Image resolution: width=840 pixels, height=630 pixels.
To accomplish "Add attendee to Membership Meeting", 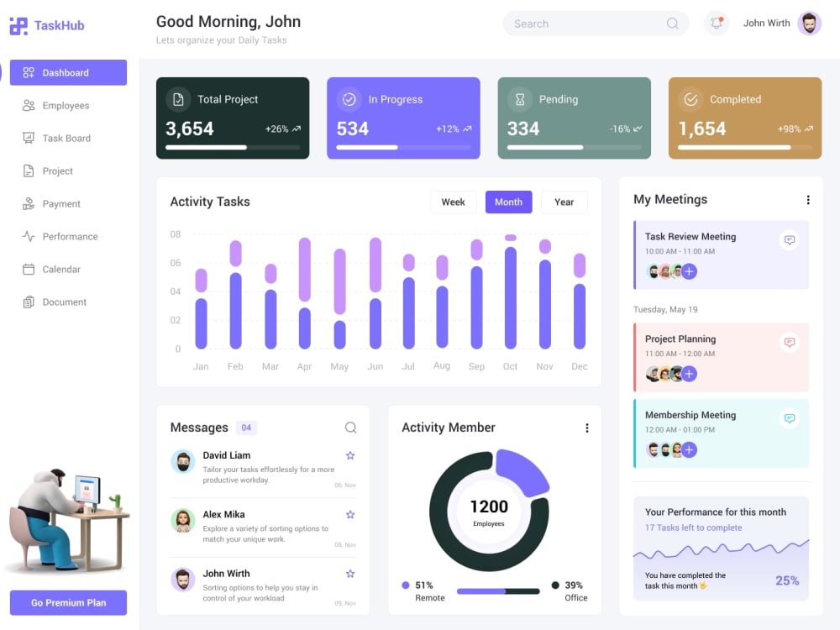I will pos(690,450).
